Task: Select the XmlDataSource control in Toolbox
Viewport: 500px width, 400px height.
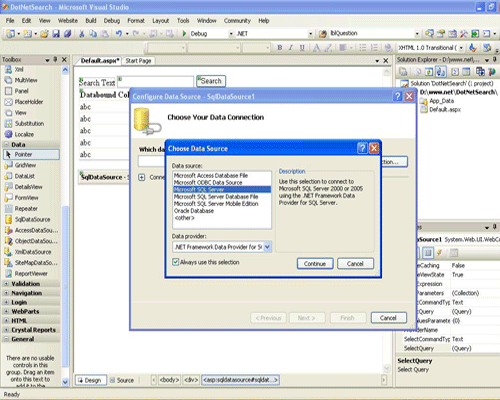Action: [32, 252]
